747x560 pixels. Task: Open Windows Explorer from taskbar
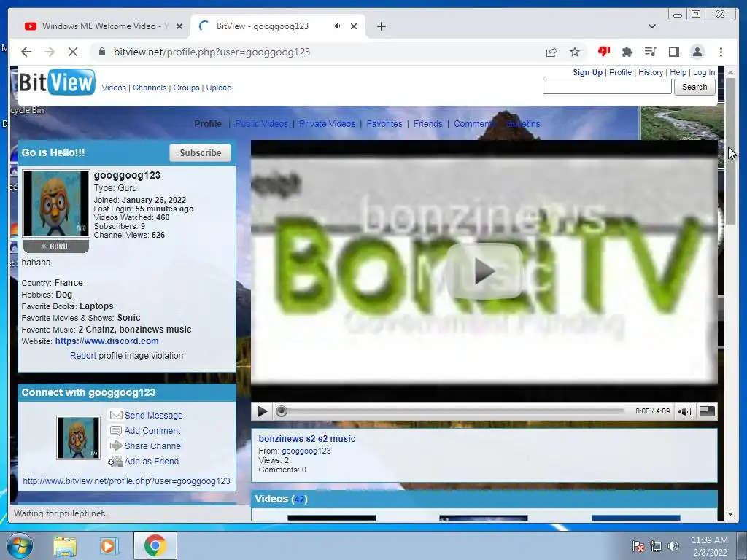coord(65,546)
